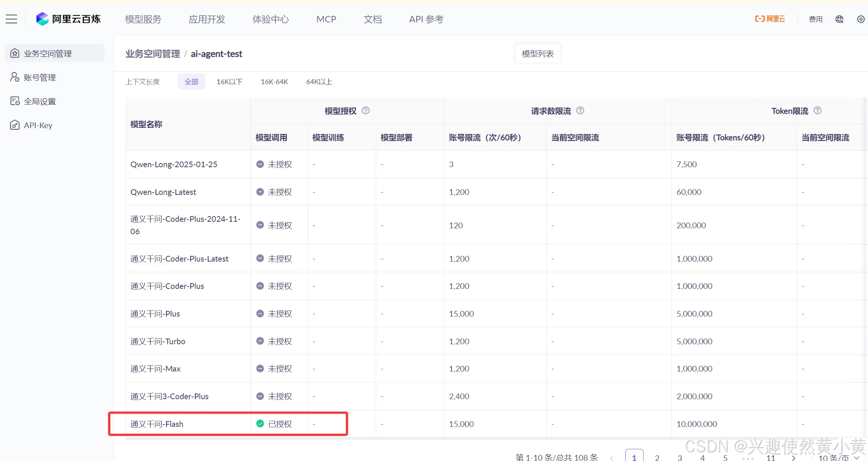Open the 文档 top menu
The width and height of the screenshot is (868, 461).
373,19
